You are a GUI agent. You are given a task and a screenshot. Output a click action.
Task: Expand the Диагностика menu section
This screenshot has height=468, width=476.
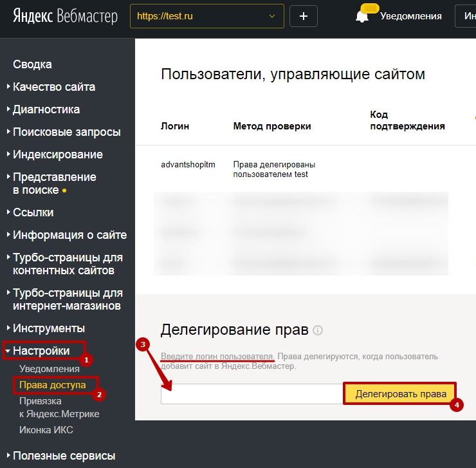46,109
